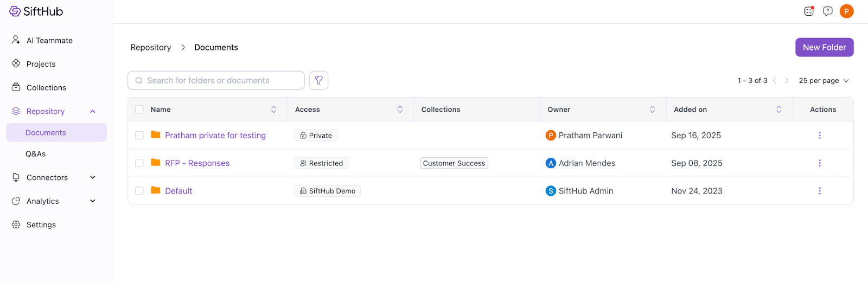Focus the folders or documents search field
The width and height of the screenshot is (868, 282).
(x=216, y=80)
